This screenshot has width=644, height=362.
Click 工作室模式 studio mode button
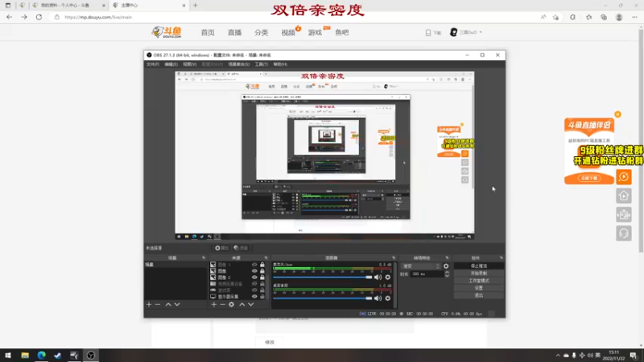coord(478,281)
